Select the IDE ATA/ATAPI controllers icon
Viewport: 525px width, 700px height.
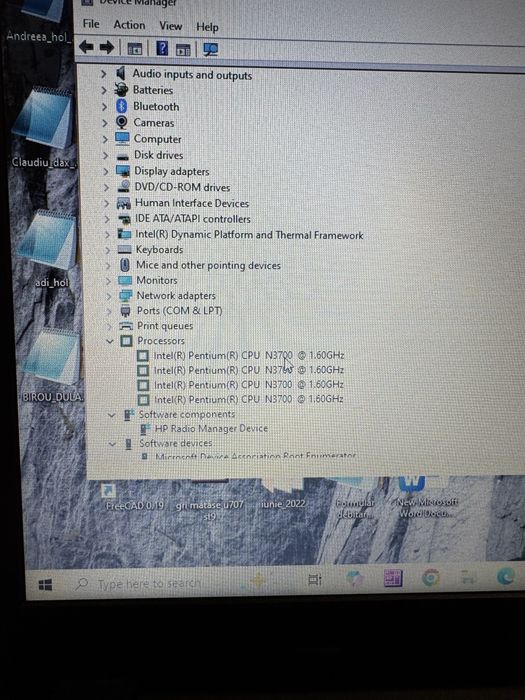pos(124,219)
